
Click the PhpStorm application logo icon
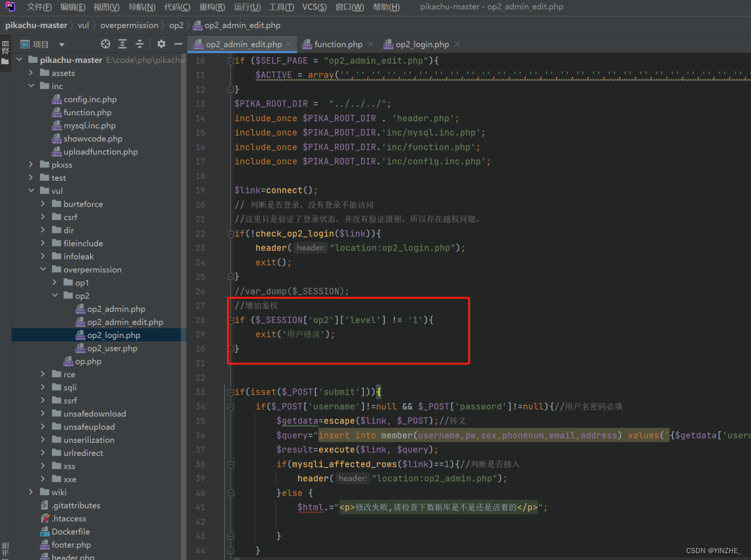click(10, 7)
